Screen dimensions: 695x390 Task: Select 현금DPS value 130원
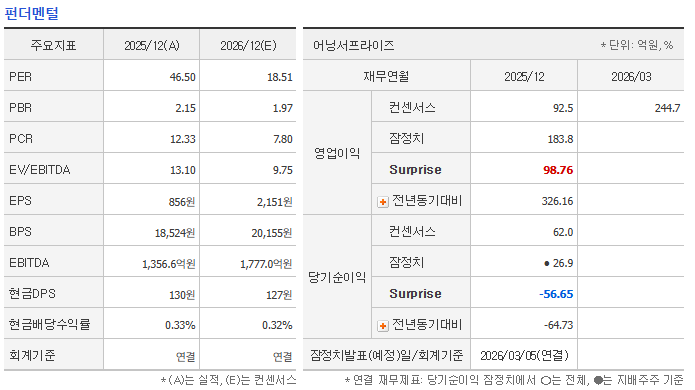point(182,295)
